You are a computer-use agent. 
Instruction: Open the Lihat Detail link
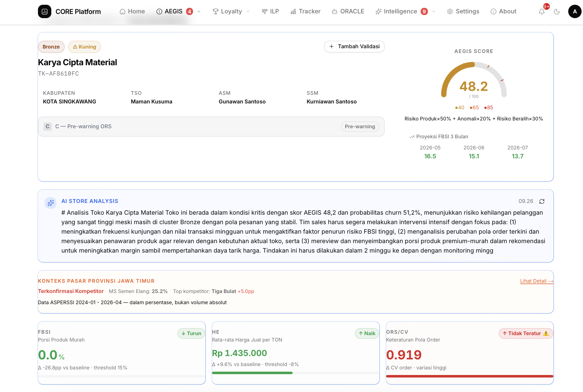point(537,281)
